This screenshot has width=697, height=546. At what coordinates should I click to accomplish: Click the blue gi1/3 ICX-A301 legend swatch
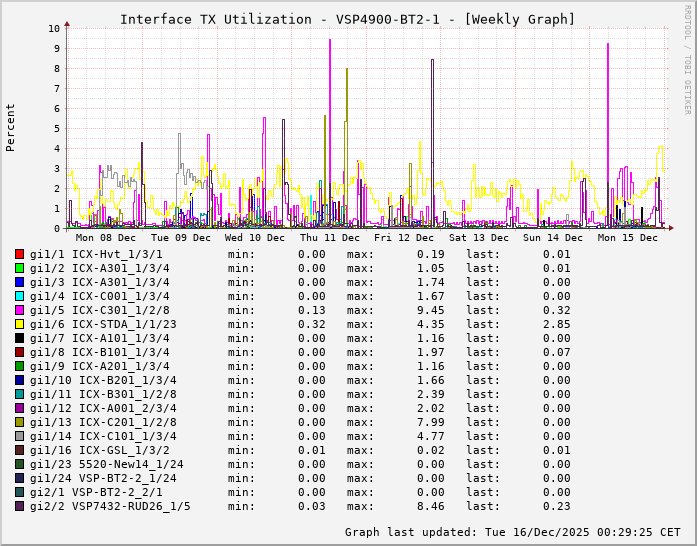19,282
